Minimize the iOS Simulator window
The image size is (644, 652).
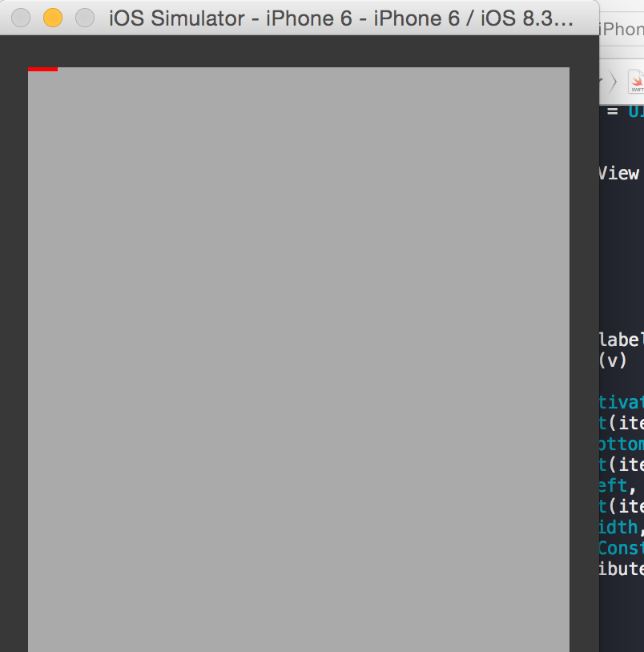53,18
